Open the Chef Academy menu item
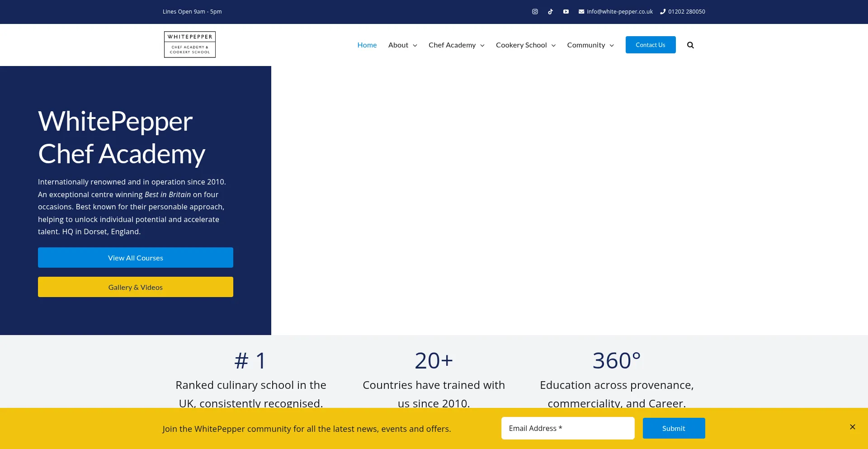The height and width of the screenshot is (449, 868). tap(452, 45)
